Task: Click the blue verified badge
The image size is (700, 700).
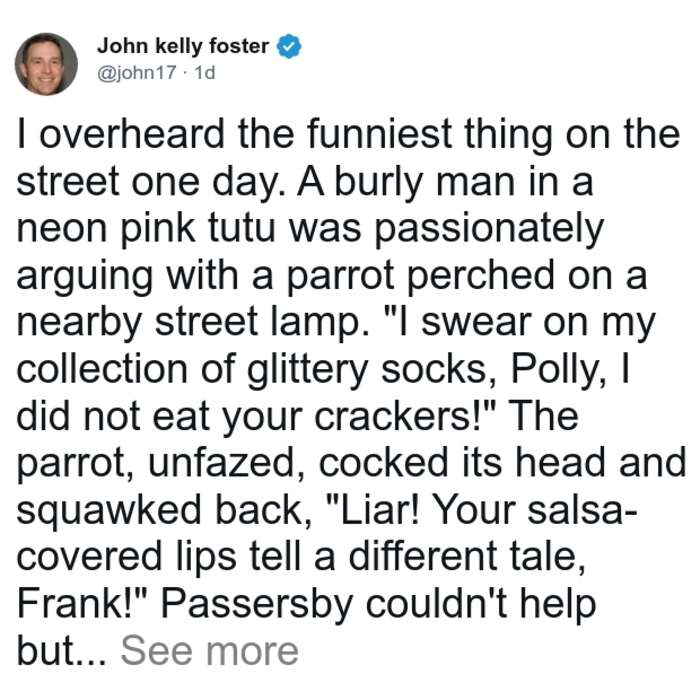Action: [289, 46]
